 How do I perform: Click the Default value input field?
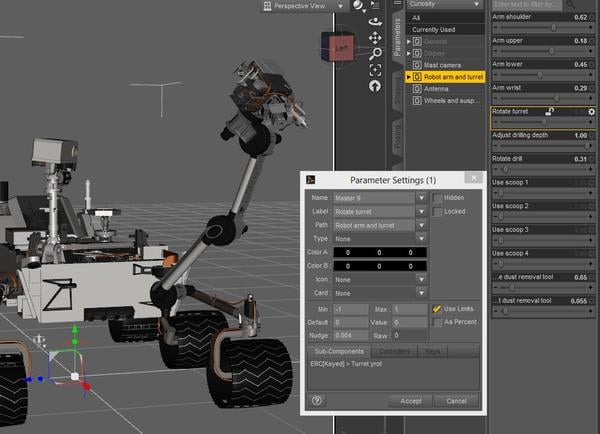(x=351, y=323)
